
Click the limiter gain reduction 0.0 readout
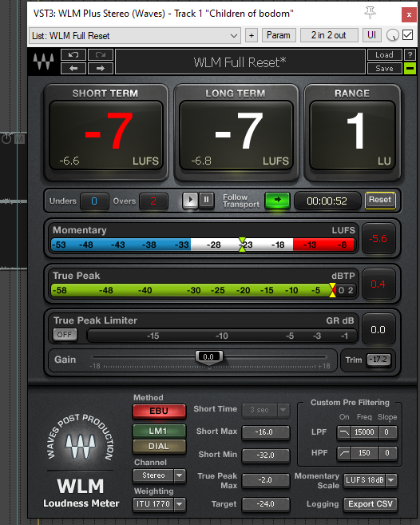[378, 330]
